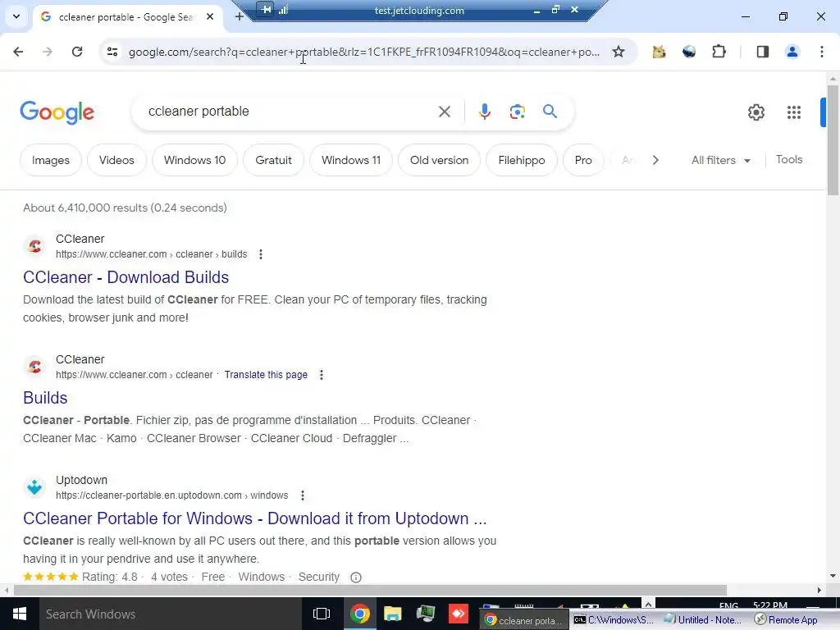The image size is (840, 630).
Task: Click the Search Windows taskbar field
Action: (171, 614)
